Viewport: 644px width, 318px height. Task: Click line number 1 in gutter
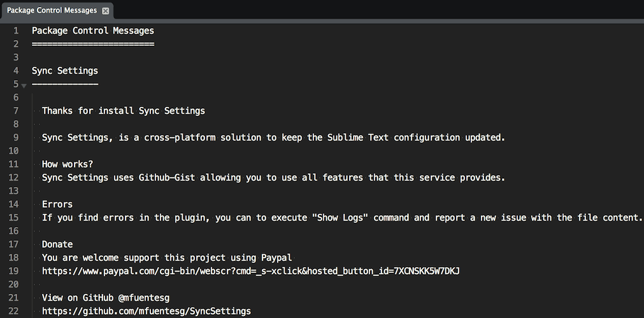[x=16, y=31]
